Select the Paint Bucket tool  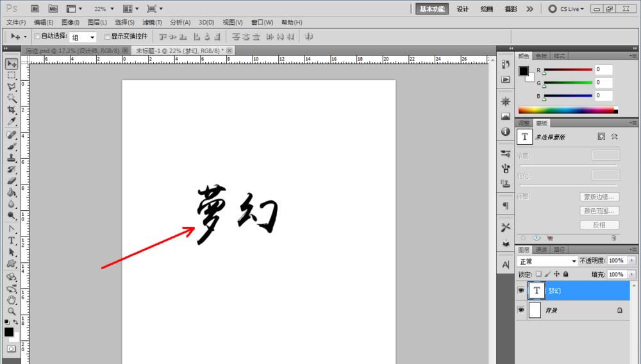tap(12, 192)
